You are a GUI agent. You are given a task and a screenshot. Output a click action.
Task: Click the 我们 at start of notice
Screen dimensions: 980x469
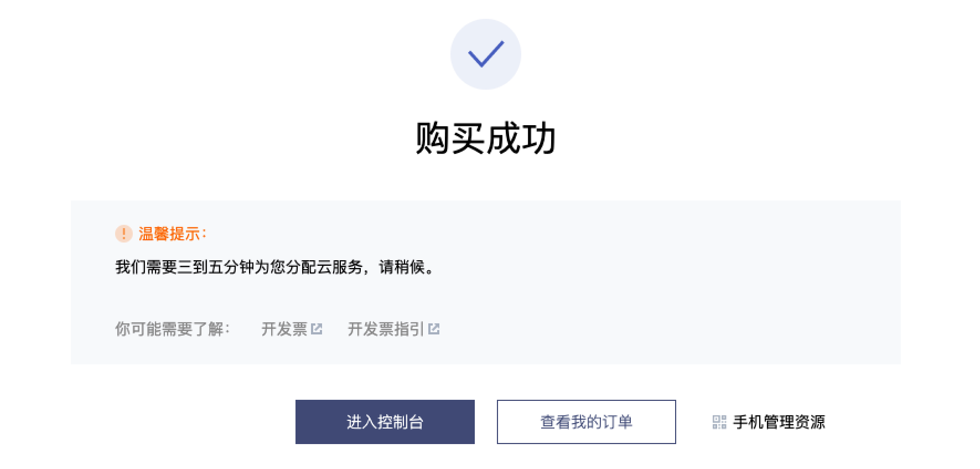click(131, 267)
